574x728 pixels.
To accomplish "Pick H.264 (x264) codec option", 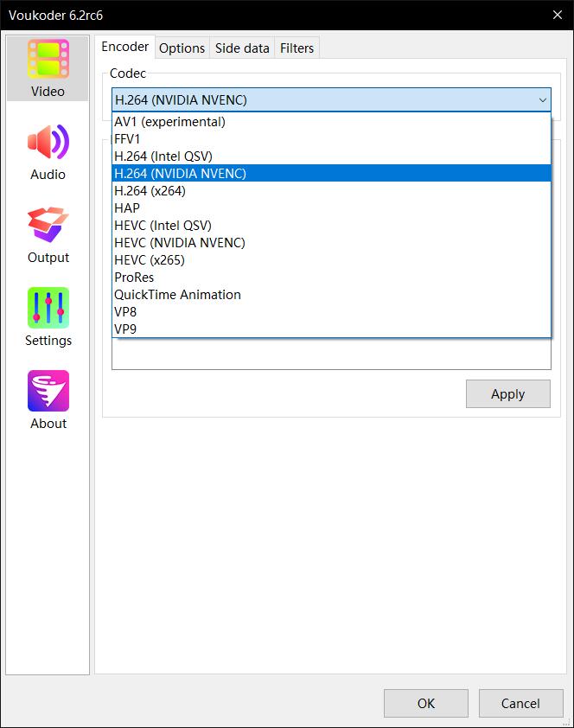I will pyautogui.click(x=150, y=191).
